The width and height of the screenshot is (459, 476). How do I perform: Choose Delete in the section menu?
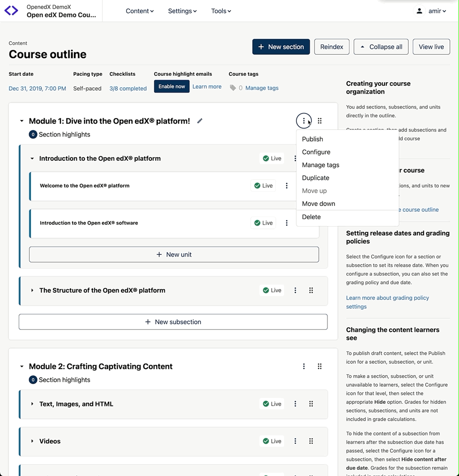pyautogui.click(x=311, y=217)
